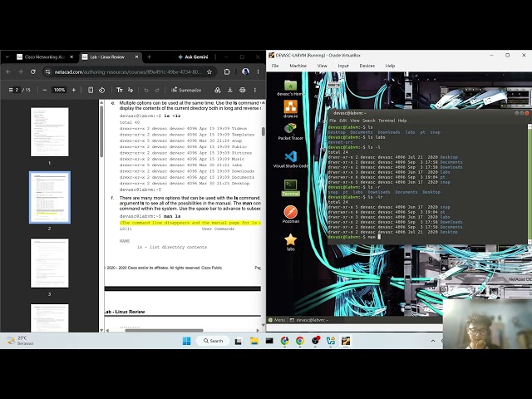Click the PDF redo arrow
The height and width of the screenshot is (399, 532).
point(157,90)
